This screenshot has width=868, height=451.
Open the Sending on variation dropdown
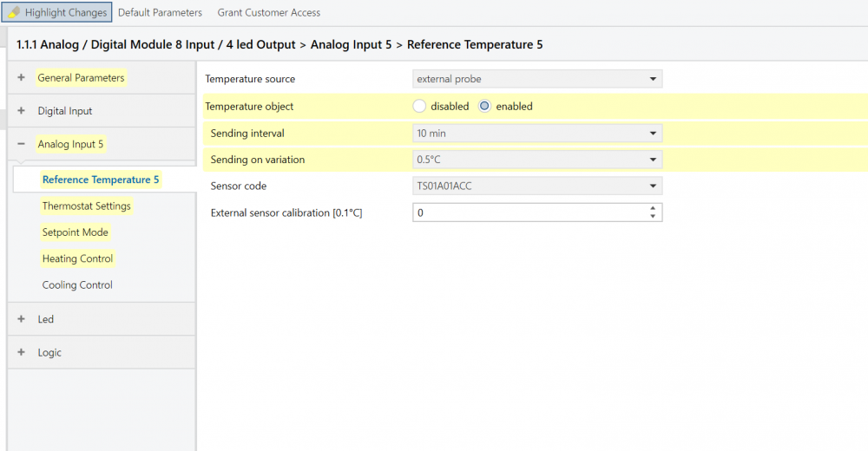click(536, 160)
